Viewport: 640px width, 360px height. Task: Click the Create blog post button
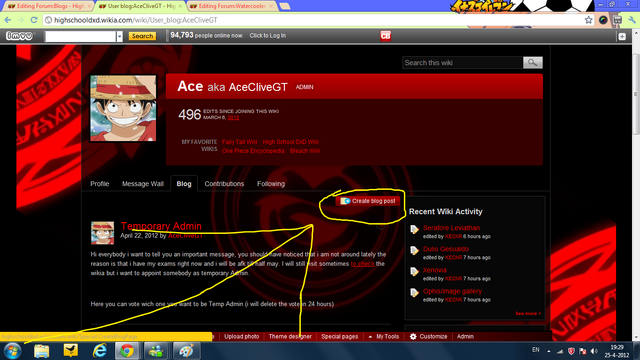(x=368, y=201)
